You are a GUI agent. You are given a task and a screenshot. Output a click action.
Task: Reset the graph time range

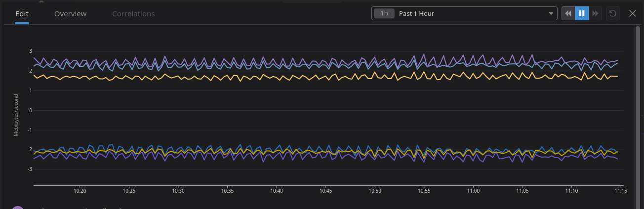coord(613,13)
